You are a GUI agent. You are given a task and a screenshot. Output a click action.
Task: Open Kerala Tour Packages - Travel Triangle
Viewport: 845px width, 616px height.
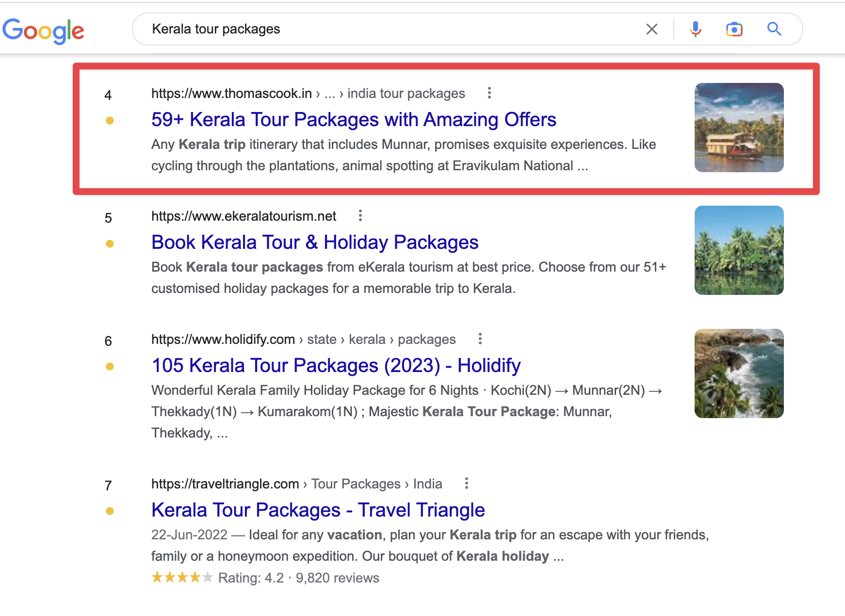click(318, 510)
